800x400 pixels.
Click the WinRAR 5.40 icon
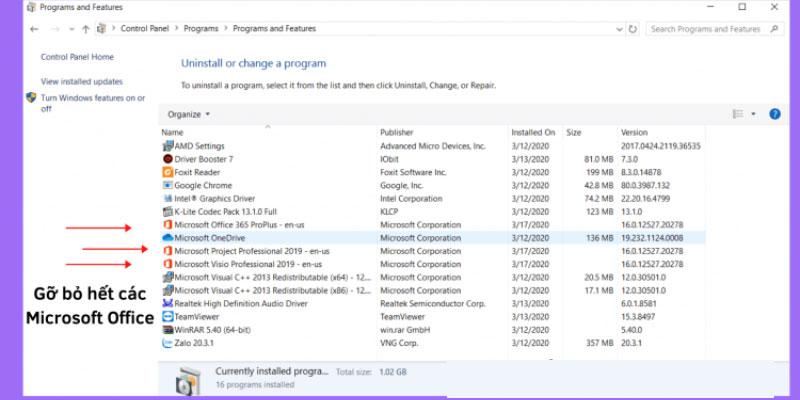167,329
